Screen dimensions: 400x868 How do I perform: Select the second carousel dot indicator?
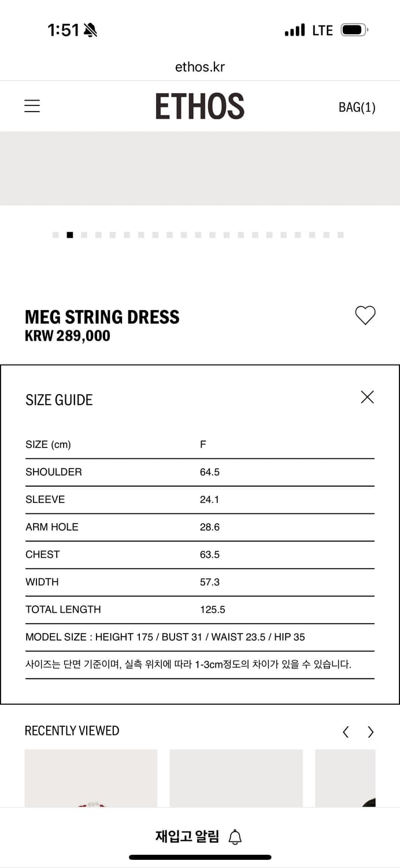(x=70, y=235)
